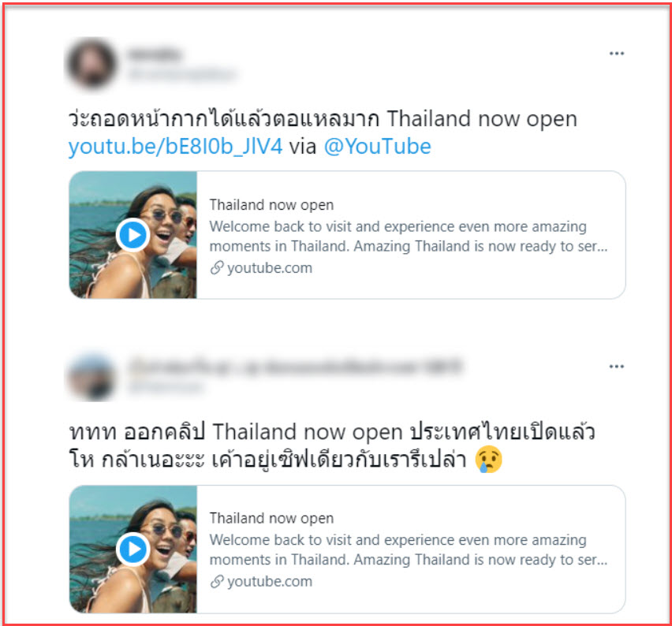Open the second tweet author's blurred display name
Image resolution: width=672 pixels, height=626 pixels.
coord(295,367)
